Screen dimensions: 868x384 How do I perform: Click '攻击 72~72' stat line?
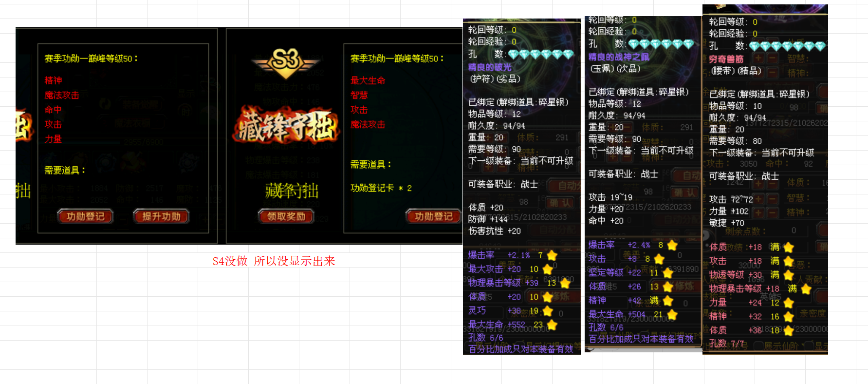click(731, 199)
